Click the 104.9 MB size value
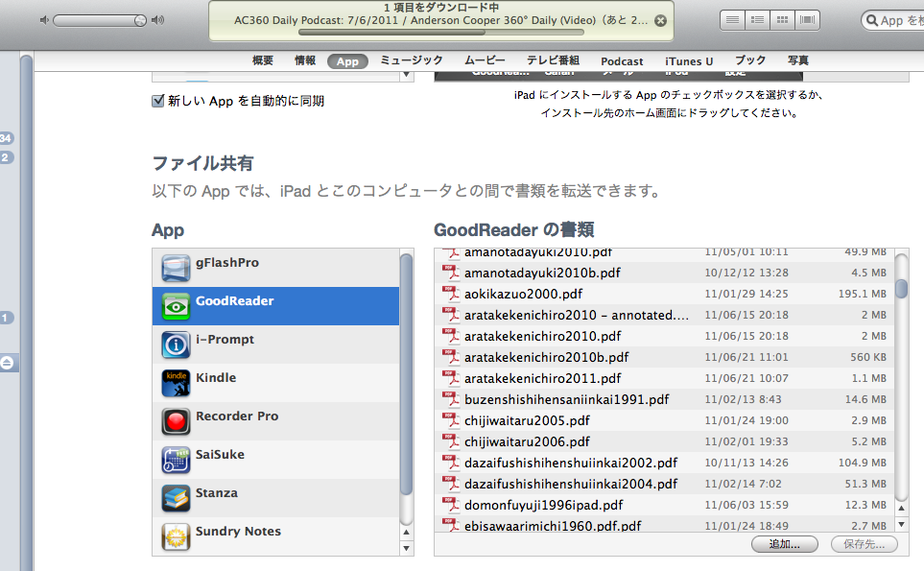 [x=863, y=463]
